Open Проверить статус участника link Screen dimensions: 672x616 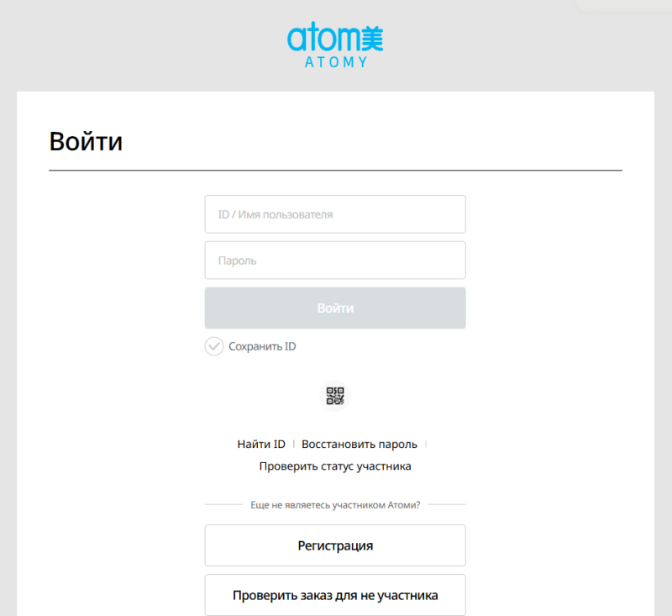pos(335,466)
